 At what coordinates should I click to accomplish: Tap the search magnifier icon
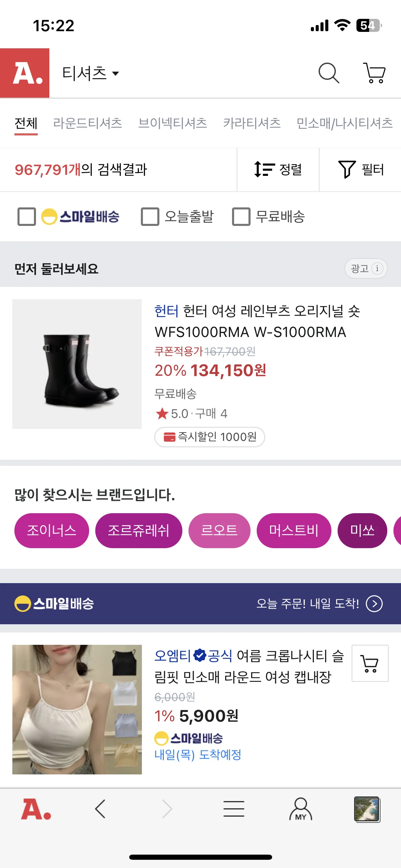coord(329,73)
